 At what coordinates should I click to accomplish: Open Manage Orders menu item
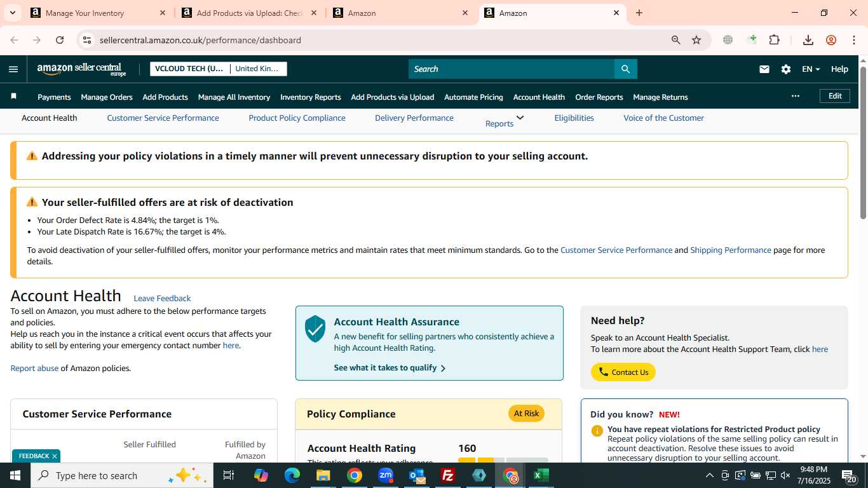(107, 97)
